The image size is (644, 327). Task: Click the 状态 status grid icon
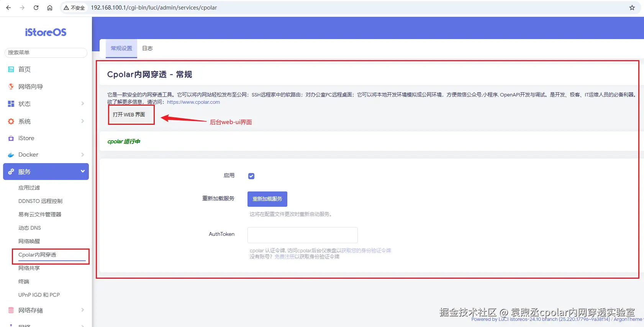[11, 104]
